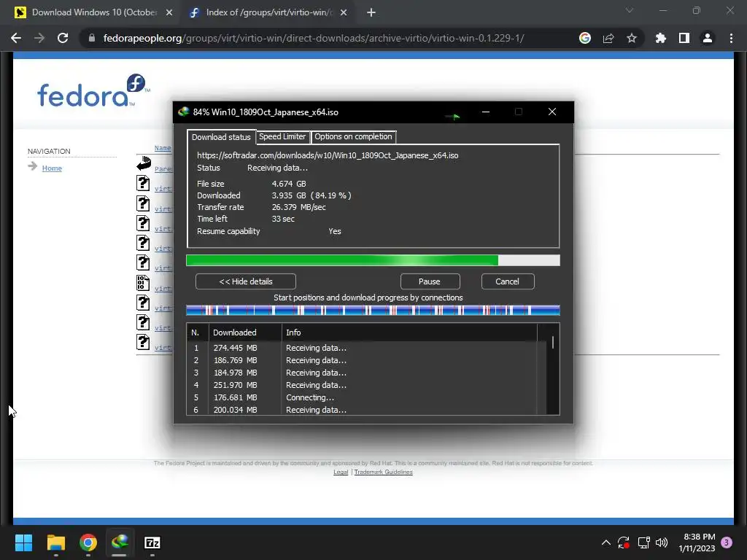The width and height of the screenshot is (747, 560).
Task: Click the Google icon in the address bar
Action: [585, 38]
